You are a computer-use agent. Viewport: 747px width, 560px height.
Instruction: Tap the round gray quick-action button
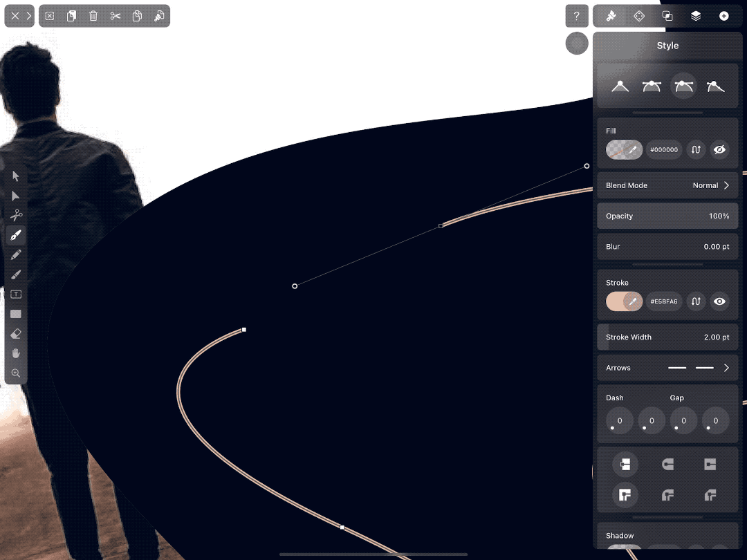[577, 44]
